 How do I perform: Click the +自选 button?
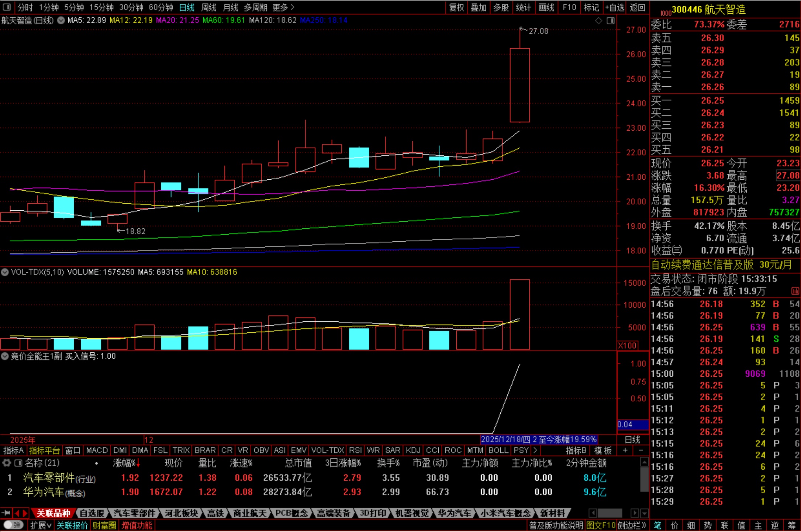pos(615,7)
